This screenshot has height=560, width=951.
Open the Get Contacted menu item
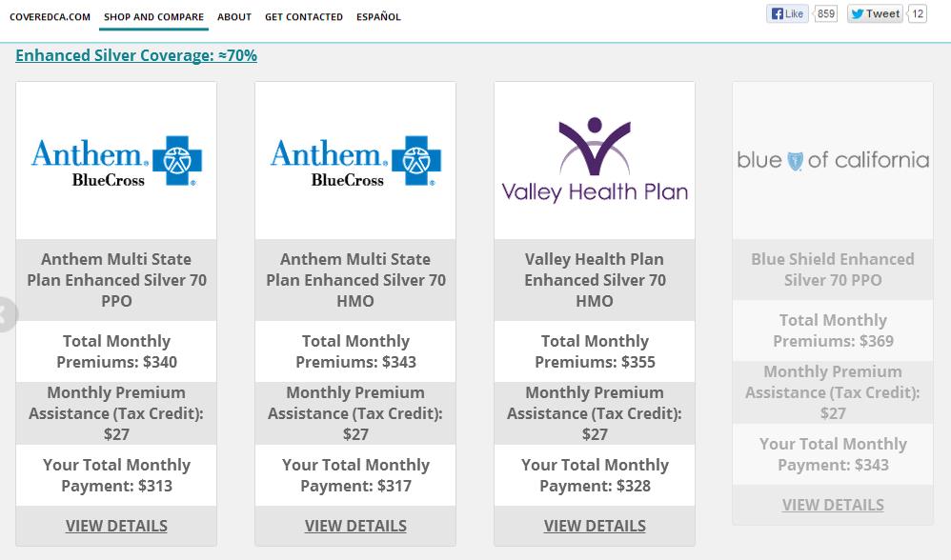point(304,17)
